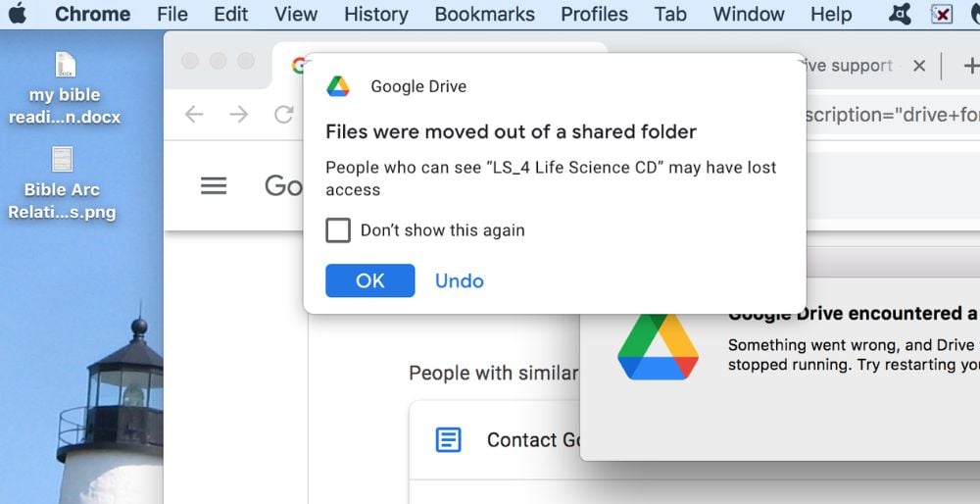This screenshot has height=504, width=980.
Task: Open the Bookmarks menu
Action: tap(484, 14)
